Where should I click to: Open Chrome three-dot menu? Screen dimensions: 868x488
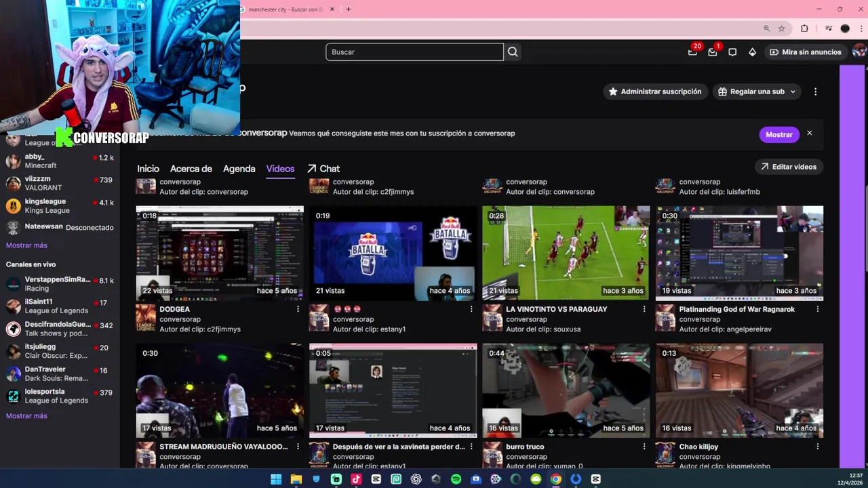pyautogui.click(x=862, y=28)
